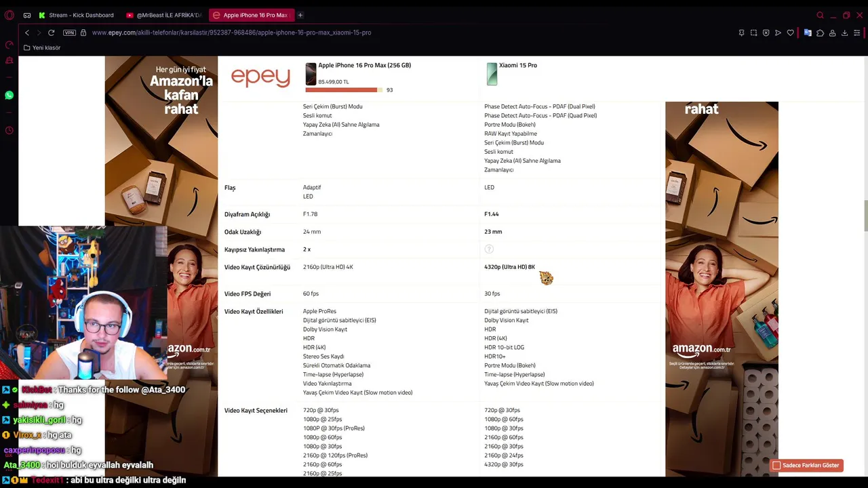The image size is (868, 488).
Task: Click the F1.44 aperture value
Action: (491, 214)
